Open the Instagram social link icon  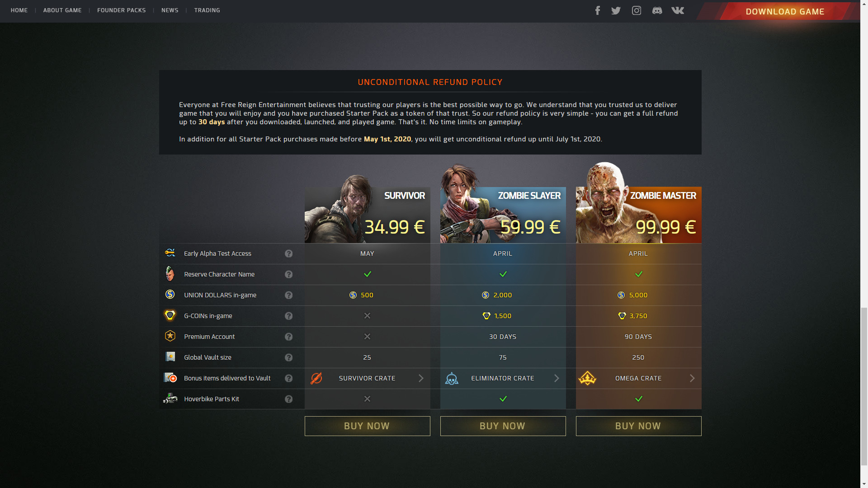(x=637, y=10)
